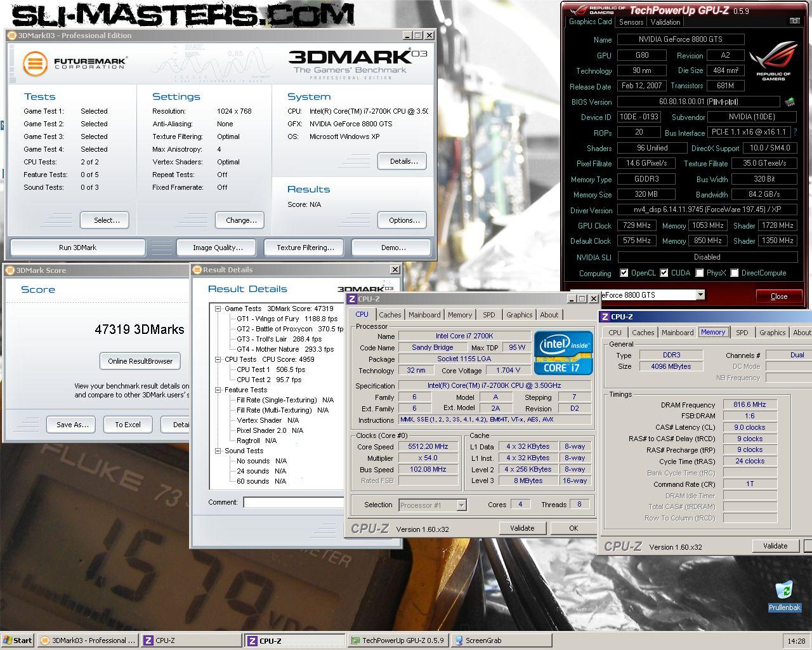Click the Run 3DMark button
This screenshot has height=650, width=812.
click(x=78, y=248)
